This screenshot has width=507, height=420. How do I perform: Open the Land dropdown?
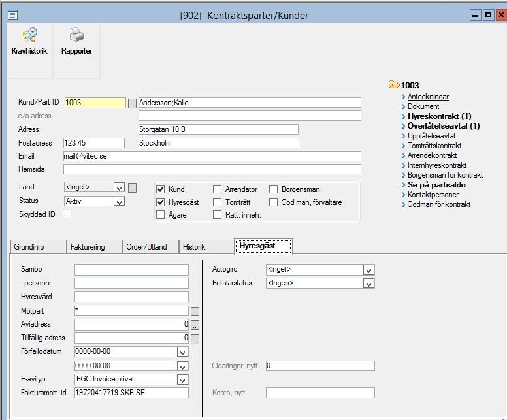pyautogui.click(x=119, y=187)
